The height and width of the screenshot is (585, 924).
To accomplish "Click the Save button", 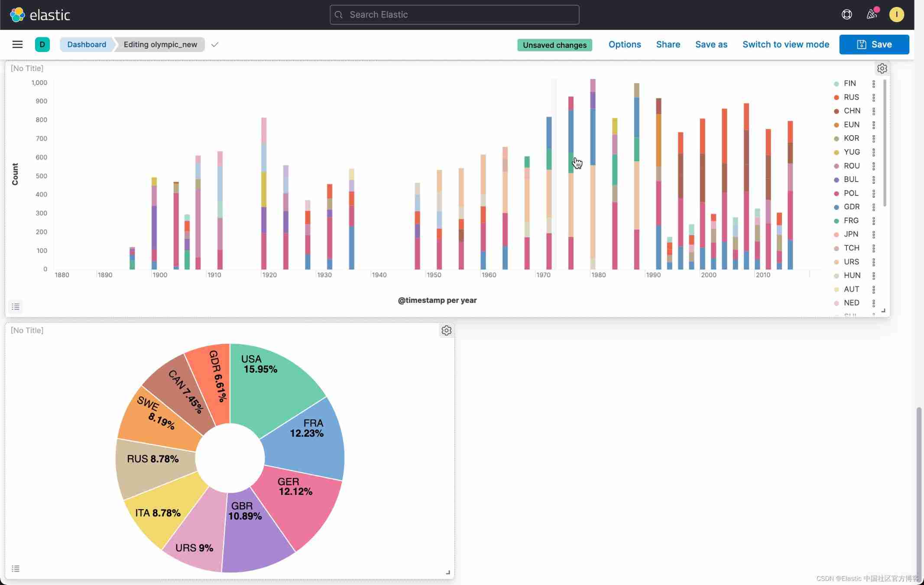I will pyautogui.click(x=874, y=45).
